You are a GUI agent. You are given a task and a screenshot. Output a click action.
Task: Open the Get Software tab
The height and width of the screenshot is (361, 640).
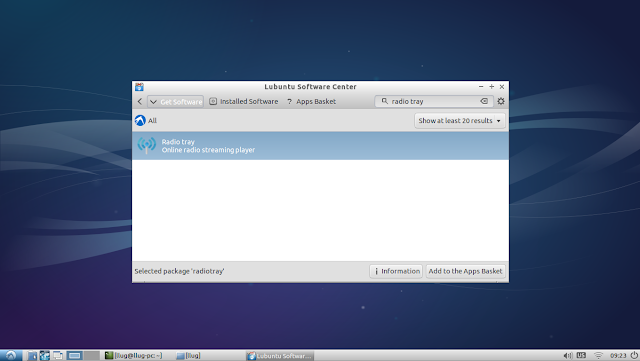176,101
